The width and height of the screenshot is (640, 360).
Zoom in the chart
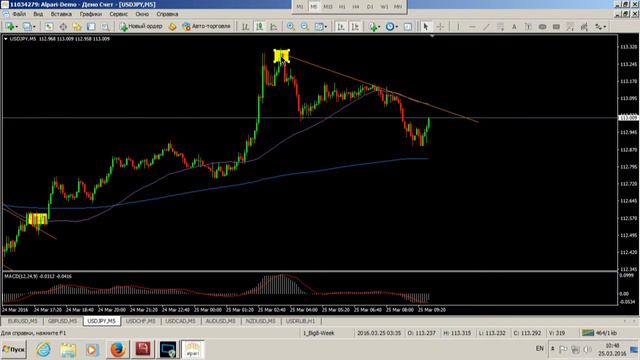(290, 27)
